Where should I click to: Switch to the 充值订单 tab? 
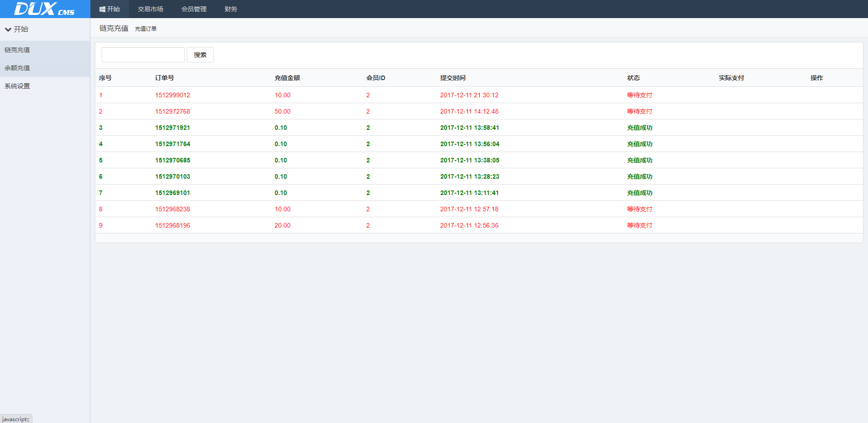click(146, 29)
